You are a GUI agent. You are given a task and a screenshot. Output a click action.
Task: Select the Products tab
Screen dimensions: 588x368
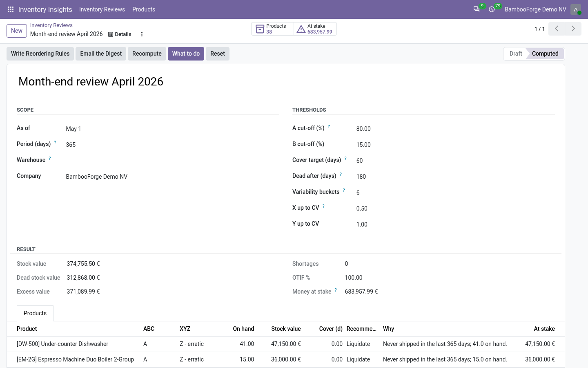tap(35, 313)
